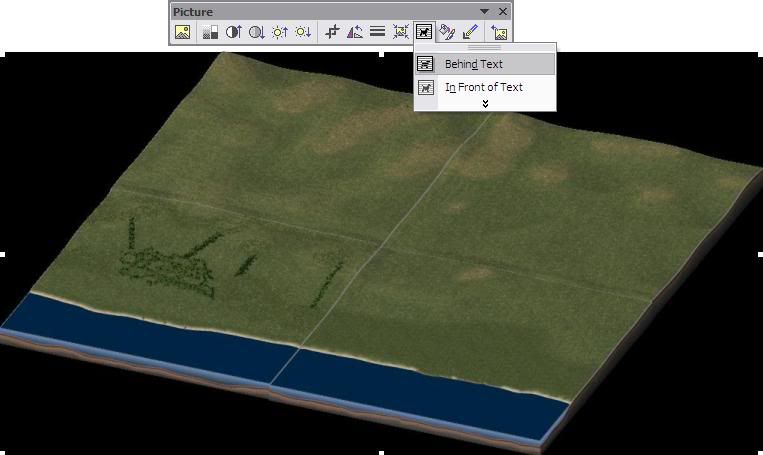Lower brightness with Less Brightness icon
763x455 pixels.
pos(303,32)
